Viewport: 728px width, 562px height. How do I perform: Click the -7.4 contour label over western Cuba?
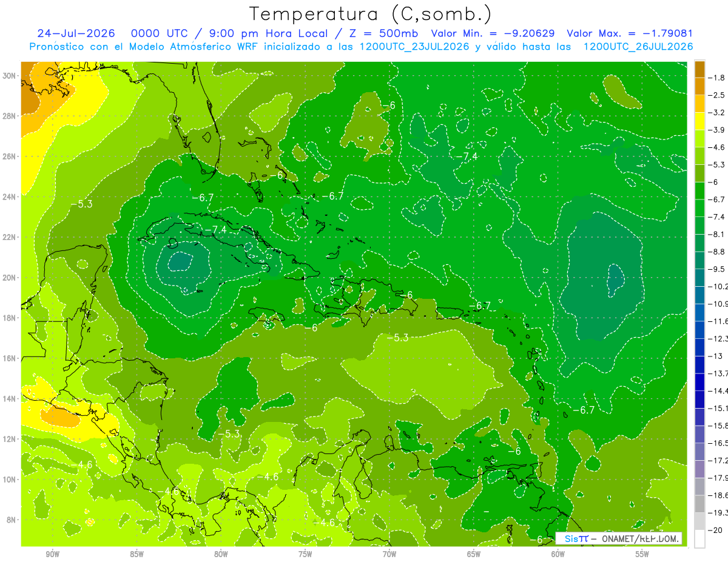point(215,230)
